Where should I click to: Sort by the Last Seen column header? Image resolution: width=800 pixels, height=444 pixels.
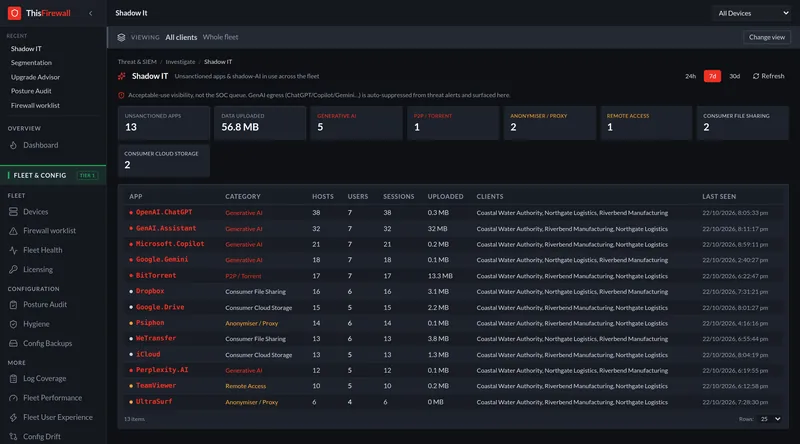coord(719,196)
